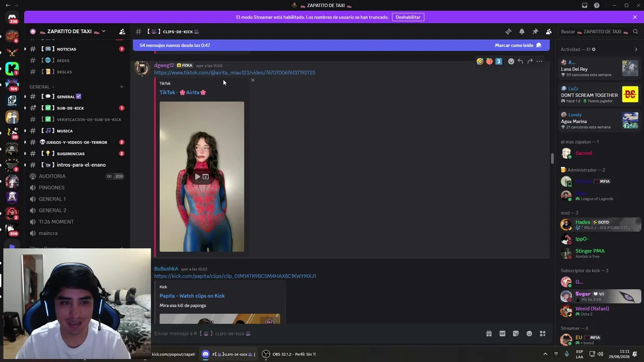Dismiss the Streamer mode banner
This screenshot has height=362, width=644.
click(635, 17)
